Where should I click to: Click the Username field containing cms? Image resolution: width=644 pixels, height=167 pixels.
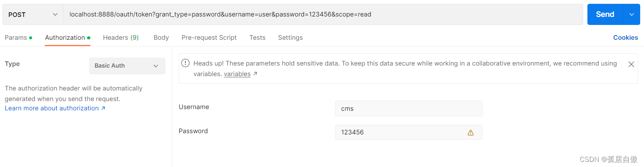pyautogui.click(x=408, y=108)
